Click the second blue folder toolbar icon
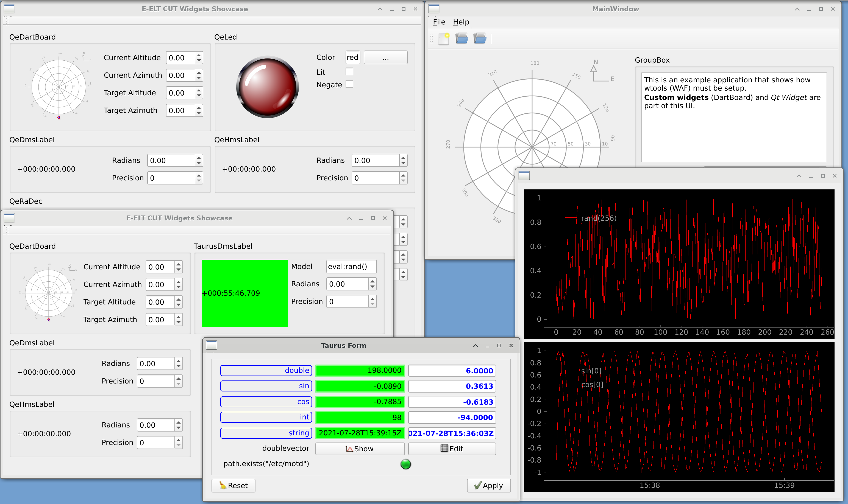848x504 pixels. (480, 39)
